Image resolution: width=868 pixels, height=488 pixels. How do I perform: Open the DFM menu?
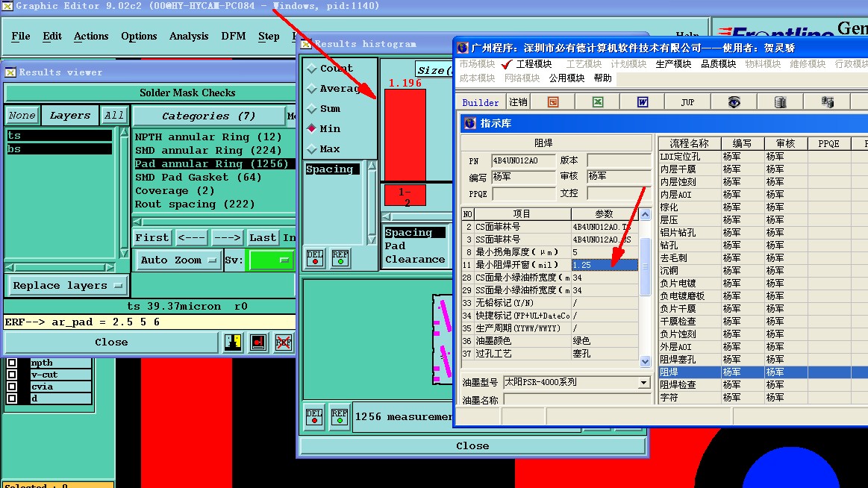[233, 37]
